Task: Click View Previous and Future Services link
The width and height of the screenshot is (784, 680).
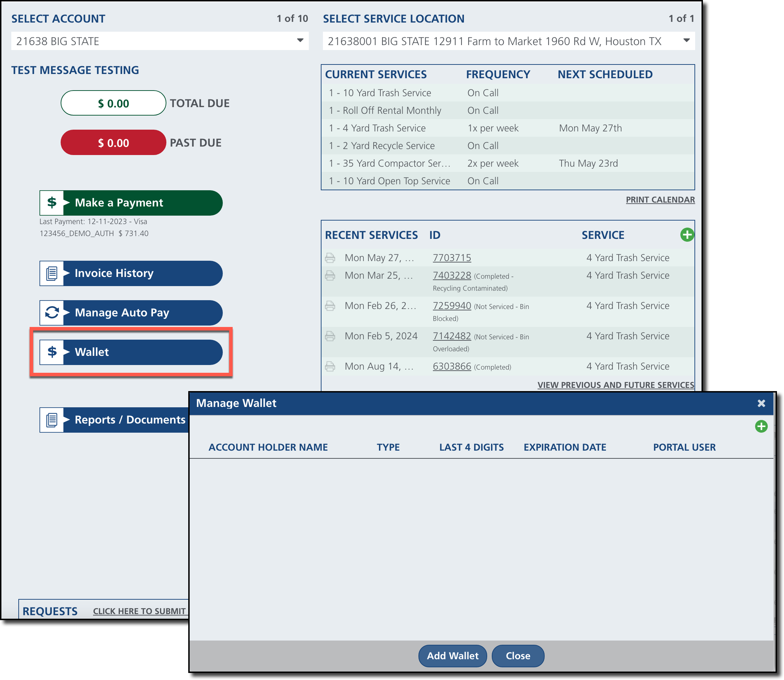Action: coord(615,385)
